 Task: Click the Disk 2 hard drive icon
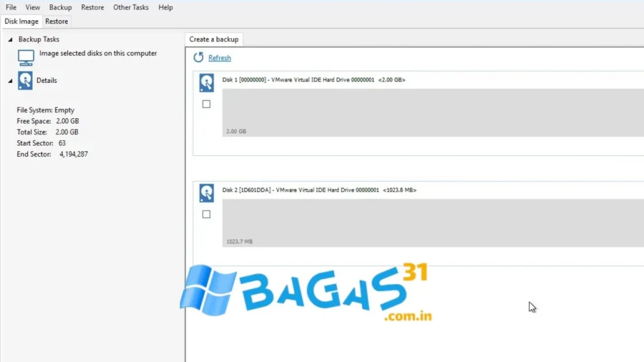coord(206,193)
